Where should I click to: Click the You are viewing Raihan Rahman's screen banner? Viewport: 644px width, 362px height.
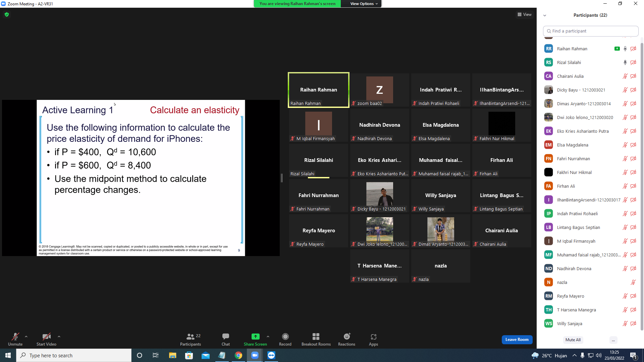[x=297, y=4]
